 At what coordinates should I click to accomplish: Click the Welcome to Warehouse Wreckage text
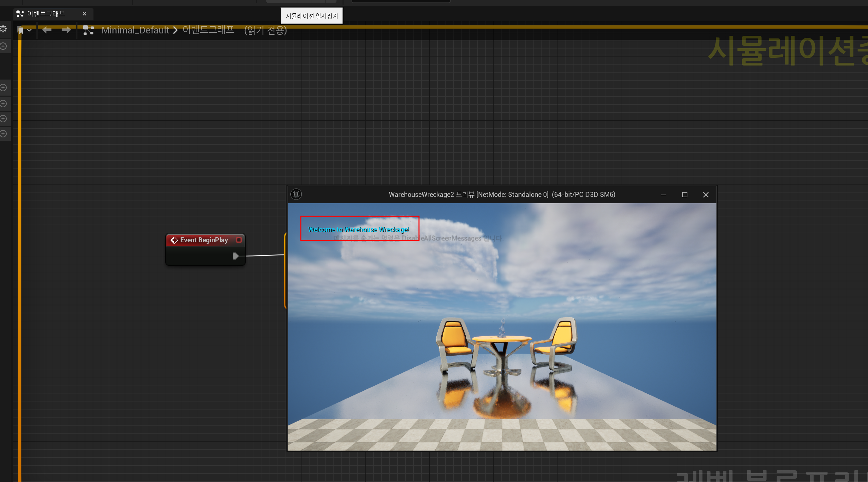pos(359,230)
